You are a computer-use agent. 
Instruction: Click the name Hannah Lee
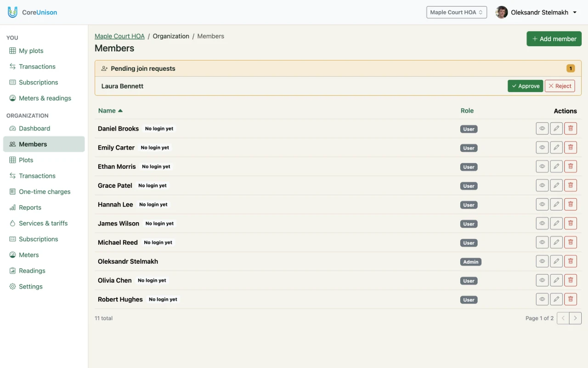click(x=115, y=205)
